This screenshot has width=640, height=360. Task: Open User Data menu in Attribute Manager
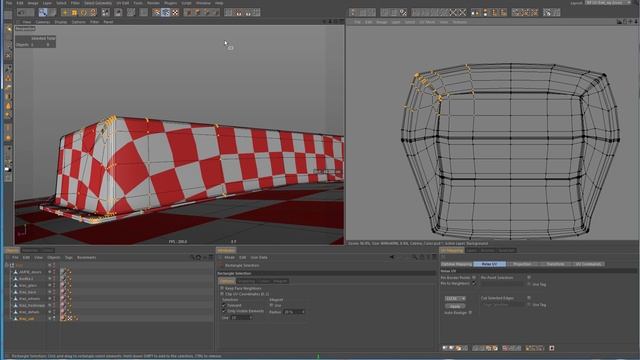tap(259, 258)
